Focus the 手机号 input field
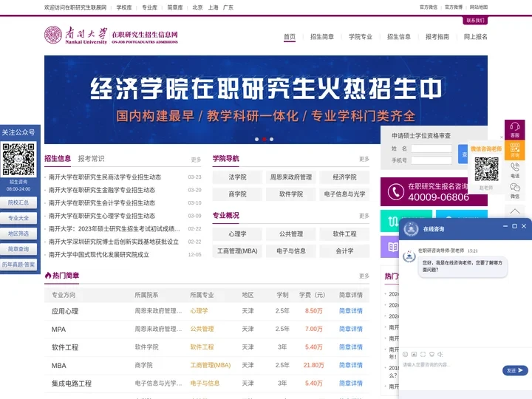The height and width of the screenshot is (399, 532). pos(432,160)
